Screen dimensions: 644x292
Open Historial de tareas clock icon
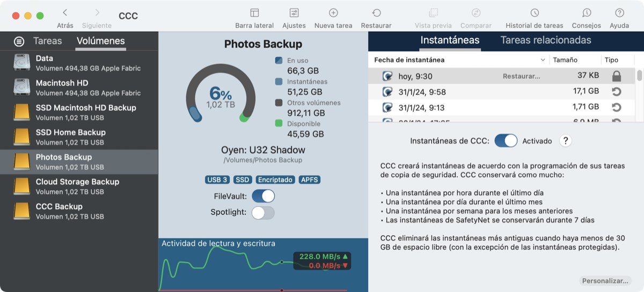pyautogui.click(x=535, y=13)
